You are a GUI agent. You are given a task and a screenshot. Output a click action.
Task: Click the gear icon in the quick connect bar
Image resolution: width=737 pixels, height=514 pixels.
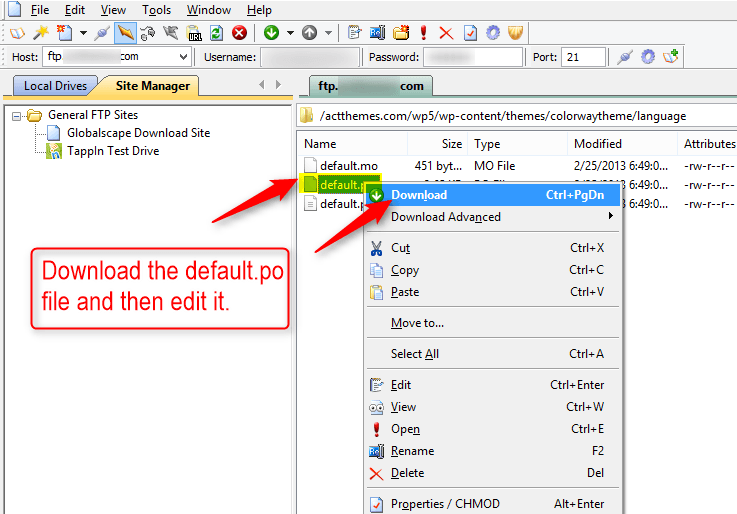648,57
